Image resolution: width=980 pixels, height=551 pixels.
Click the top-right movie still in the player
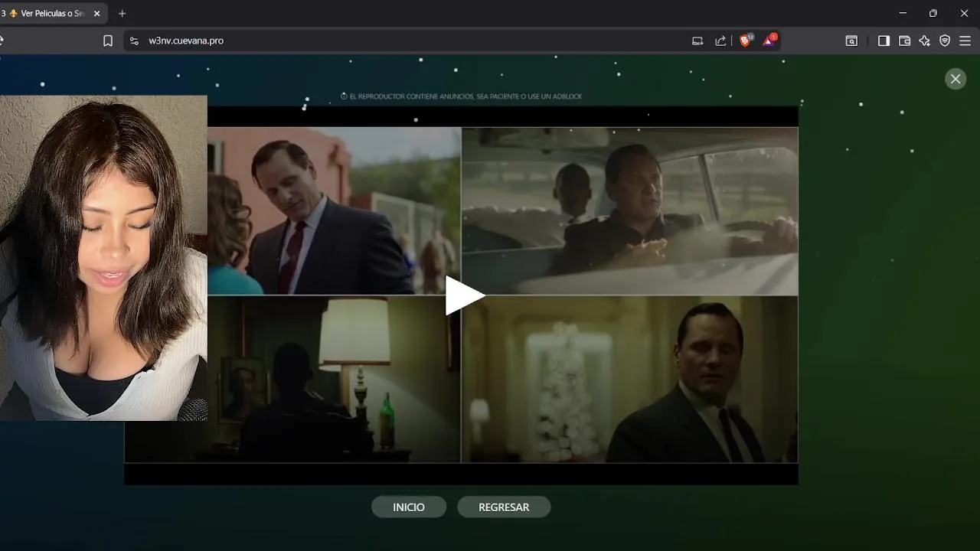[x=630, y=210]
